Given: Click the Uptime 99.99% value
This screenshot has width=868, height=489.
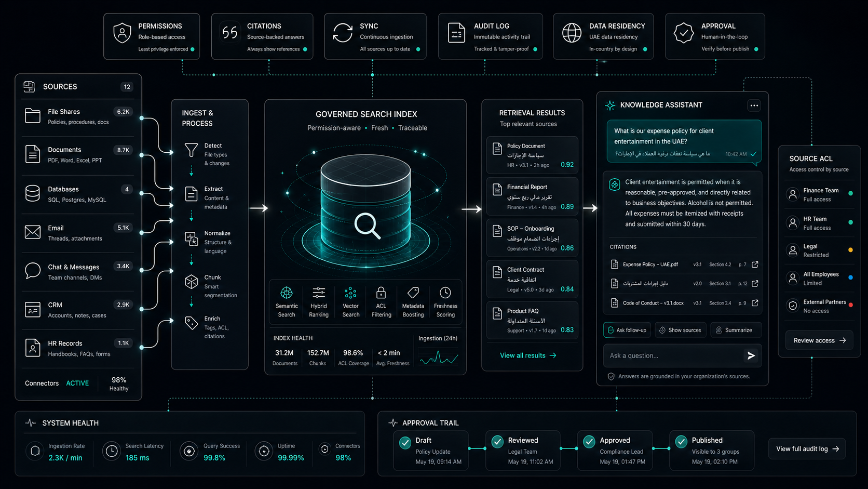Looking at the screenshot, I should (291, 458).
